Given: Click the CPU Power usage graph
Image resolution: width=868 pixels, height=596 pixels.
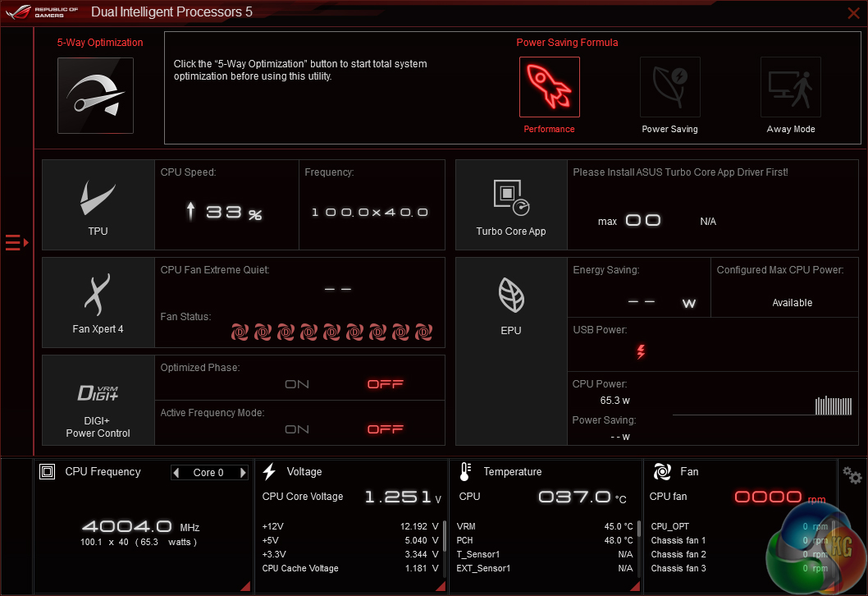Looking at the screenshot, I should coord(761,406).
